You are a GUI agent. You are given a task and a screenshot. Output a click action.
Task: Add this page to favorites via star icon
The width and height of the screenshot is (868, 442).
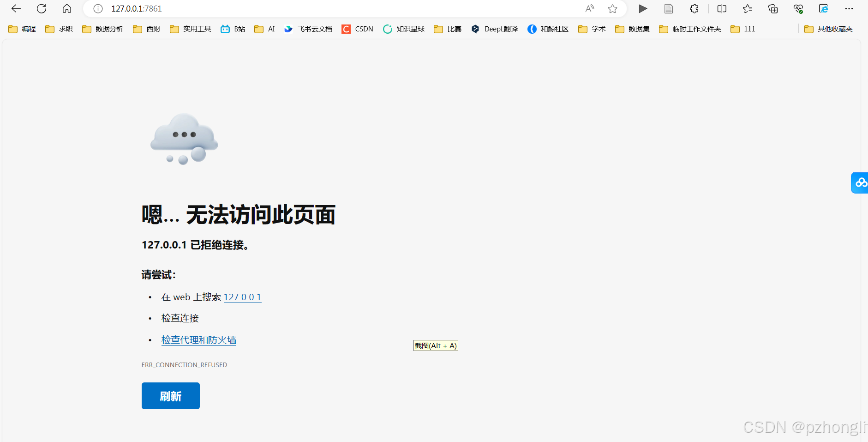tap(613, 8)
